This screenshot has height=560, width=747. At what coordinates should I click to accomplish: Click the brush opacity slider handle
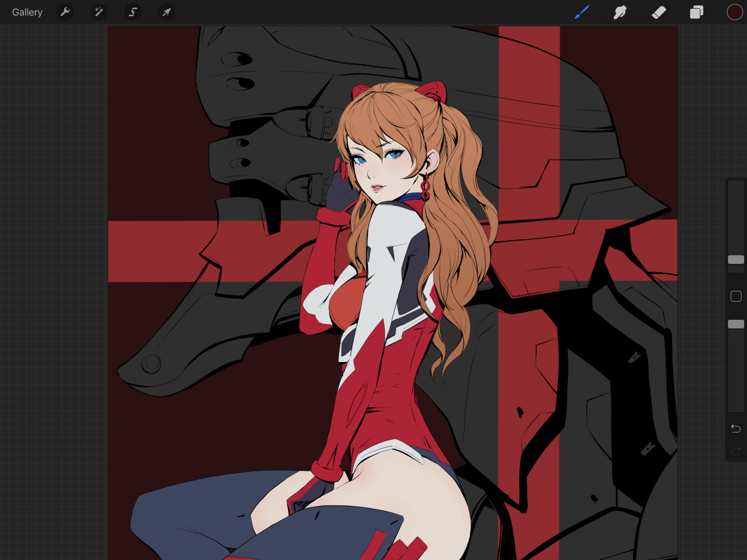(x=736, y=324)
